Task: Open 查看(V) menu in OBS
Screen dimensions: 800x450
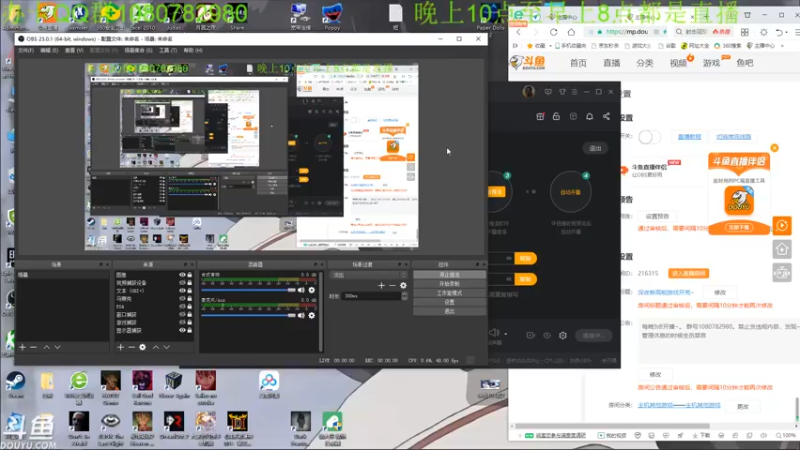Action: click(74, 51)
